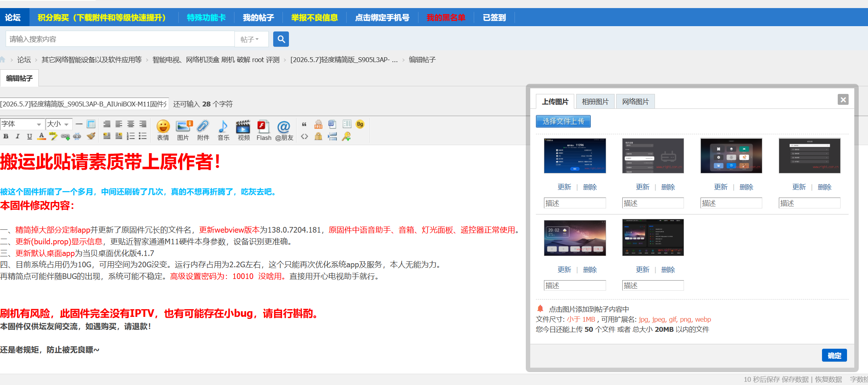
Task: Toggle bold formatting in editor toolbar
Action: [x=6, y=136]
